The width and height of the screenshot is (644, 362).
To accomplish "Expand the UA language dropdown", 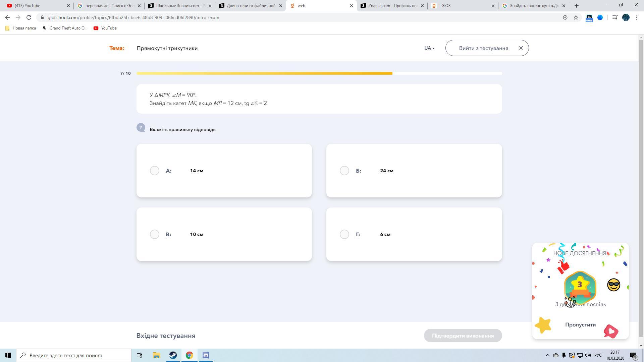I will [429, 48].
